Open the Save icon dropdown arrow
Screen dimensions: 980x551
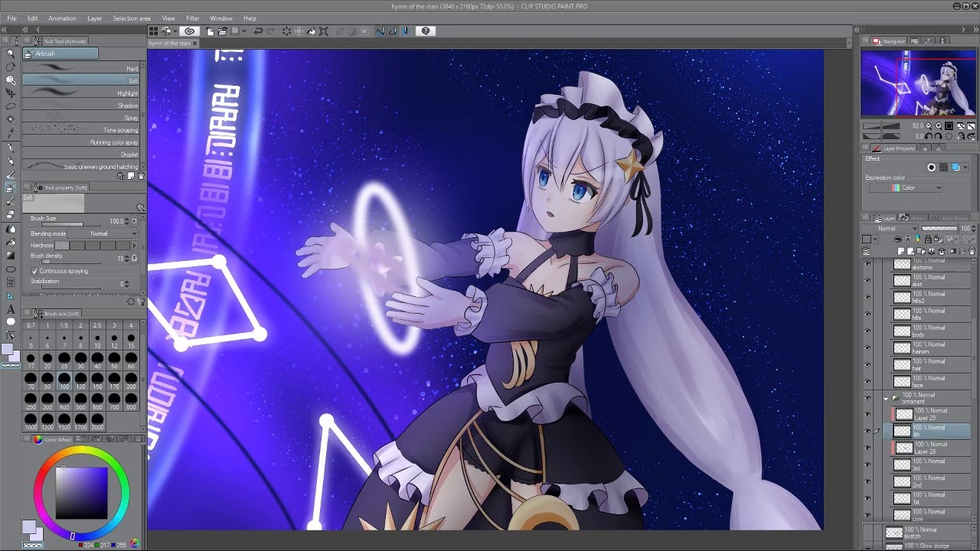click(x=244, y=31)
